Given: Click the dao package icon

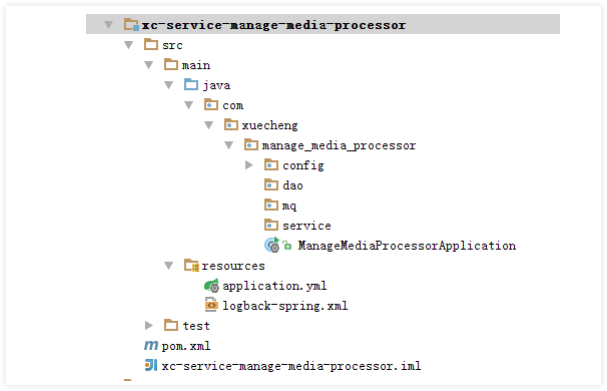Looking at the screenshot, I should point(271,185).
